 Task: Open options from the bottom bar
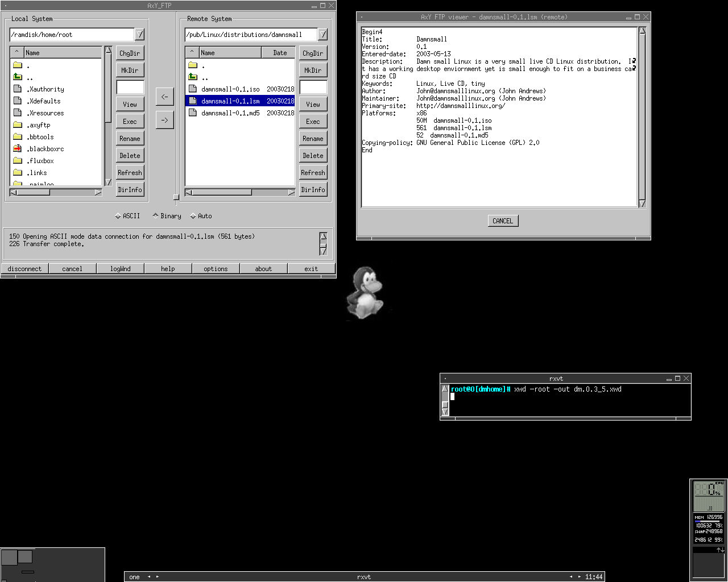click(x=216, y=269)
